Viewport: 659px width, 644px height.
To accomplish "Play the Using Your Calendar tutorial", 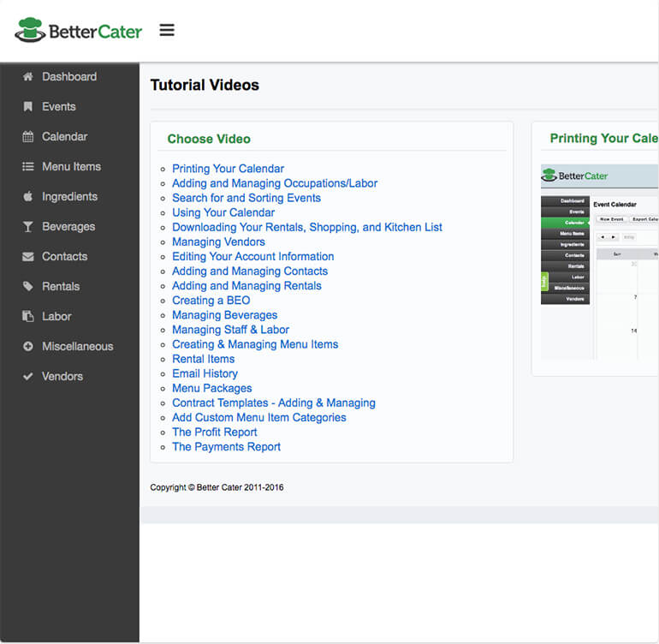I will (x=223, y=213).
